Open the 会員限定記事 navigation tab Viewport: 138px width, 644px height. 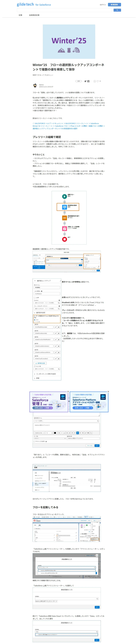point(34,15)
